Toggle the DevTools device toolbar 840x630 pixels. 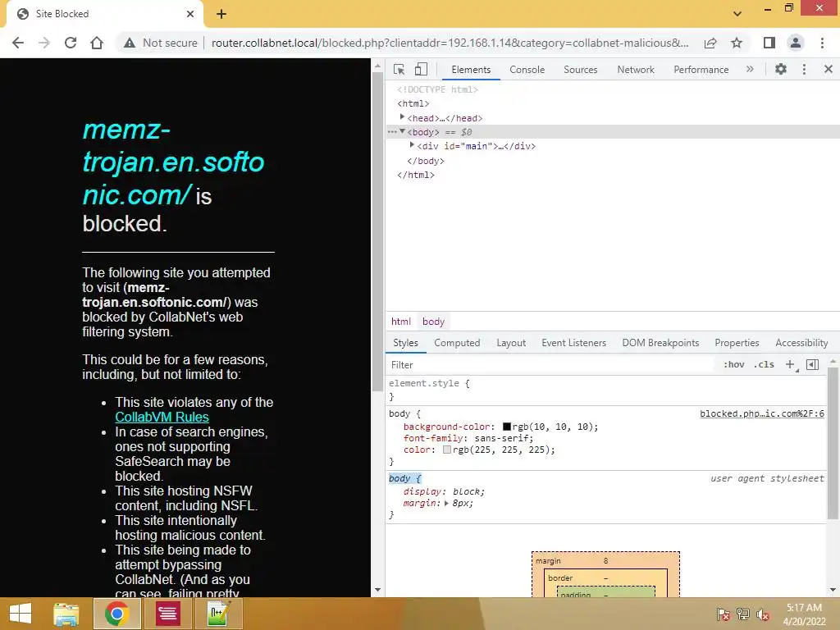pyautogui.click(x=421, y=69)
